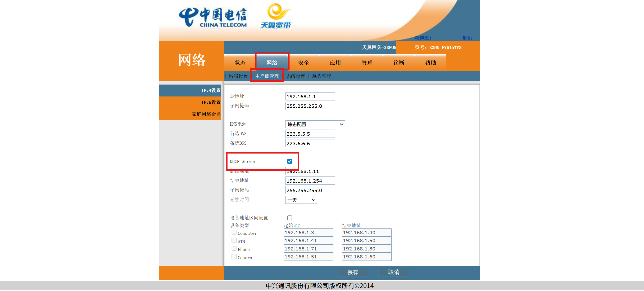This screenshot has width=644, height=291.
Task: Open the 安全 tab
Action: click(x=303, y=63)
